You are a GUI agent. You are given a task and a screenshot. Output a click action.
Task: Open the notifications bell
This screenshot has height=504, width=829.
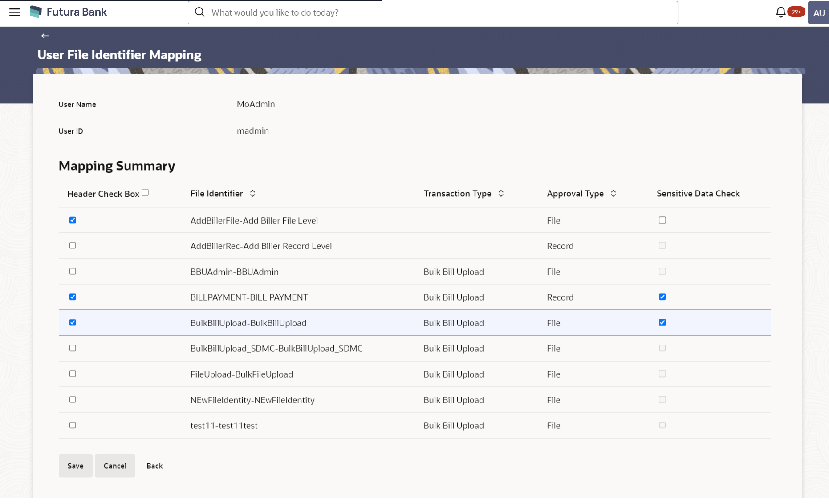780,12
